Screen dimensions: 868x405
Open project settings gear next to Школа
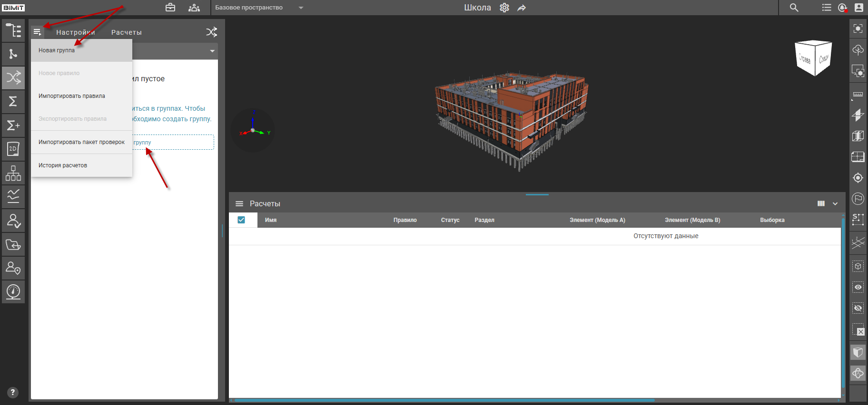click(504, 8)
